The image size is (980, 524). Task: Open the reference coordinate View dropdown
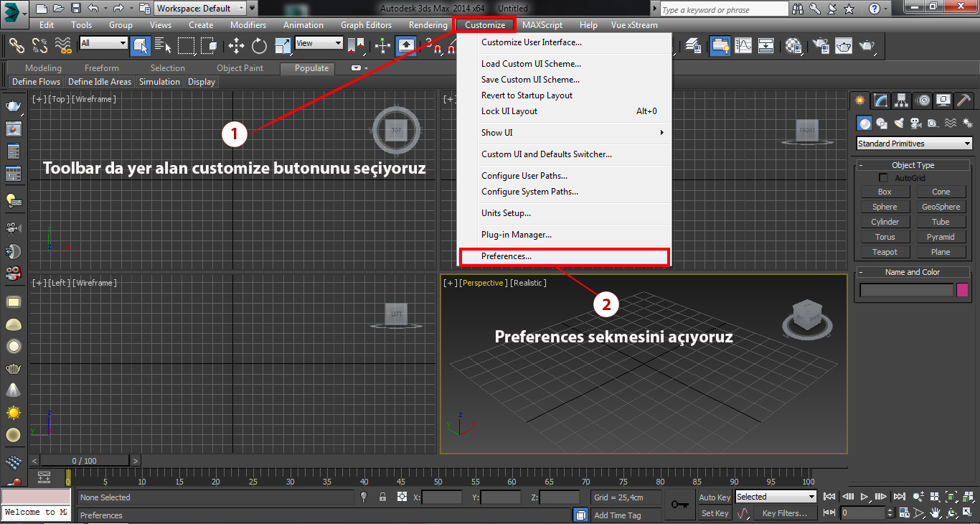point(319,43)
